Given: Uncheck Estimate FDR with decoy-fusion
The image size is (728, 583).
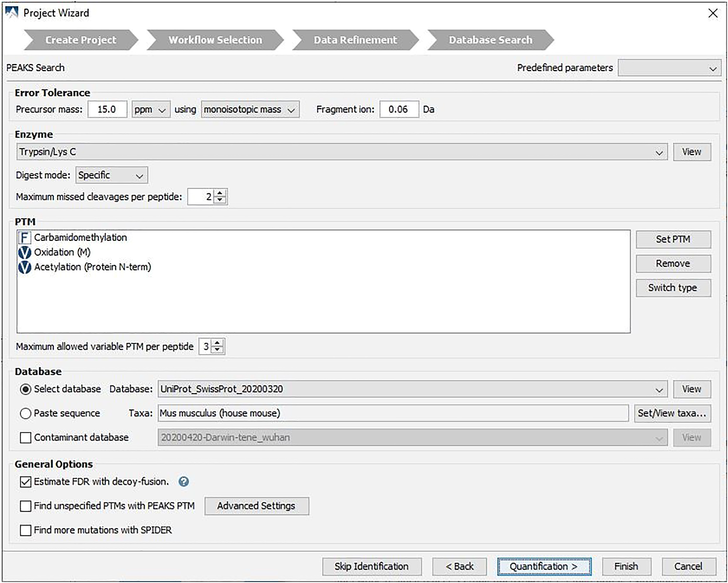Looking at the screenshot, I should tap(26, 482).
